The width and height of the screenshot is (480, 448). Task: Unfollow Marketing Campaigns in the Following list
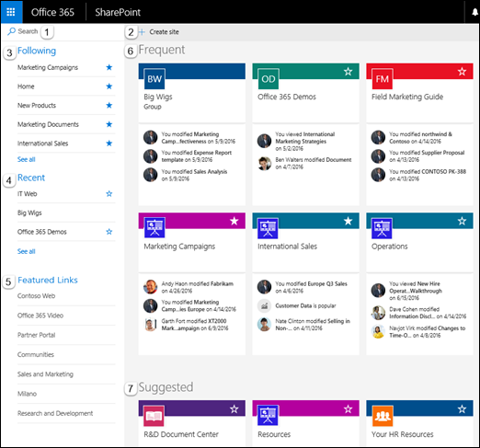[109, 67]
